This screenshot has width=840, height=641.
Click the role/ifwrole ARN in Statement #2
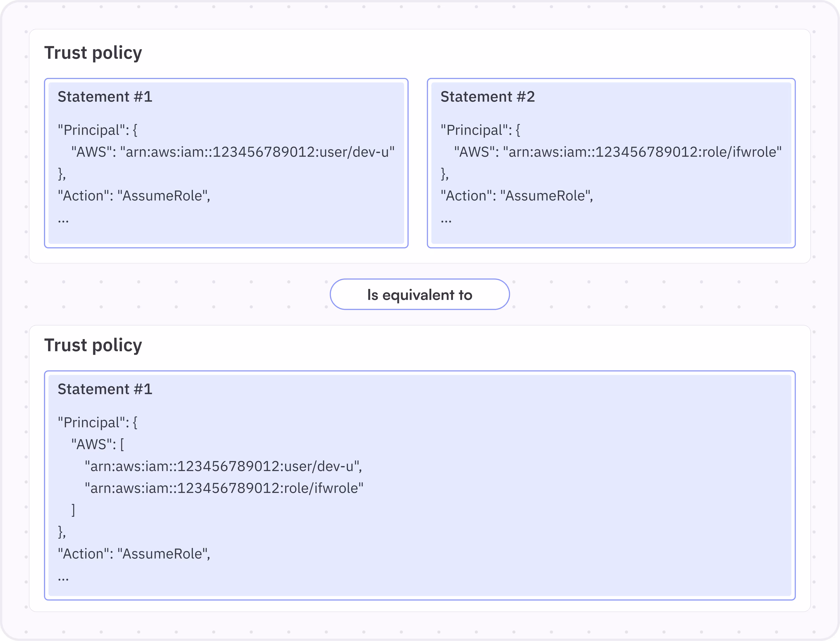point(642,152)
